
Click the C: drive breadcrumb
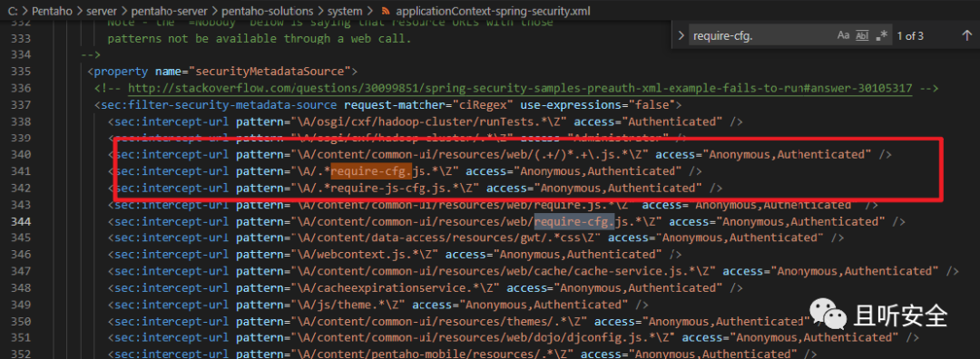[x=11, y=11]
